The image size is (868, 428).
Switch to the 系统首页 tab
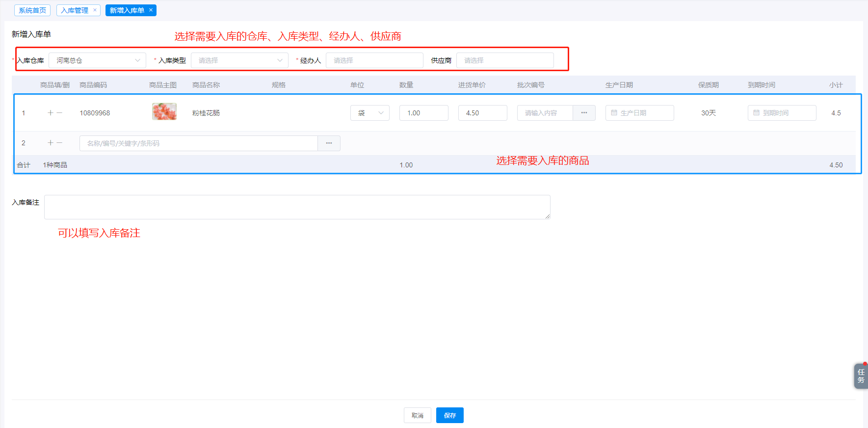(x=32, y=10)
